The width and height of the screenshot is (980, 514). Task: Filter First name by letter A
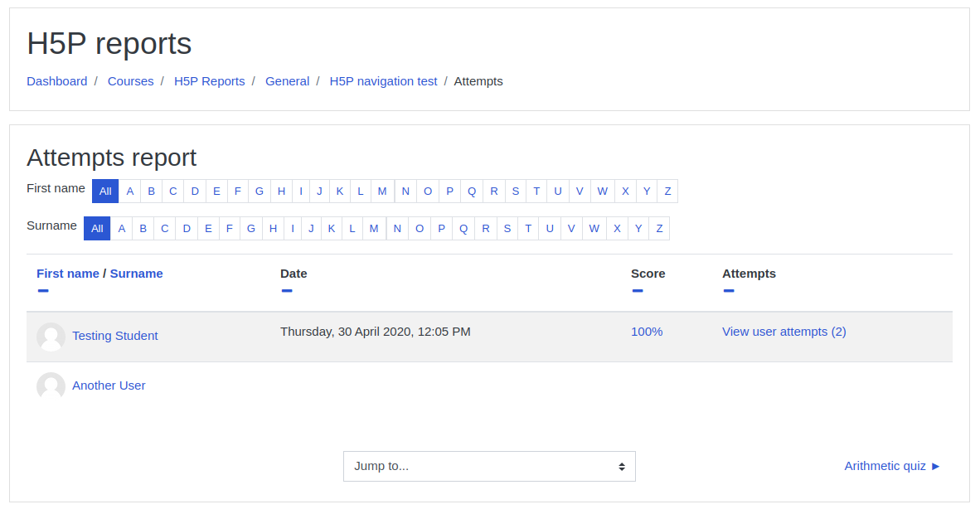(130, 192)
